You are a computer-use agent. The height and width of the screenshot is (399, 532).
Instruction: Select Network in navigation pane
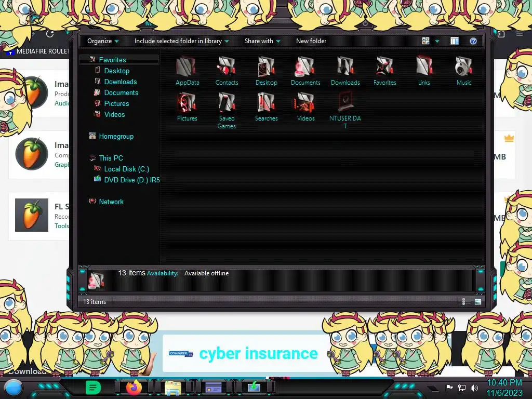(111, 202)
